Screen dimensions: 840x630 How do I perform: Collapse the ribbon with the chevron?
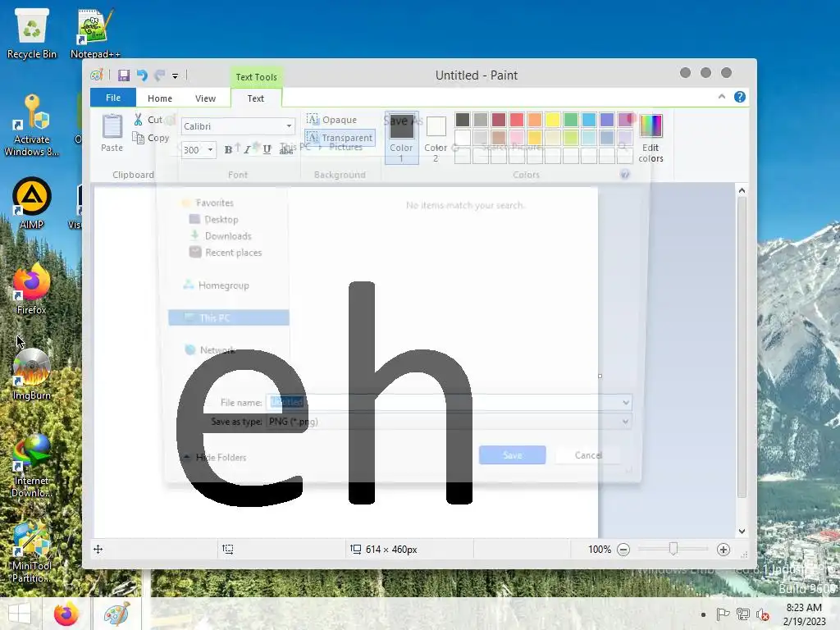click(x=722, y=97)
